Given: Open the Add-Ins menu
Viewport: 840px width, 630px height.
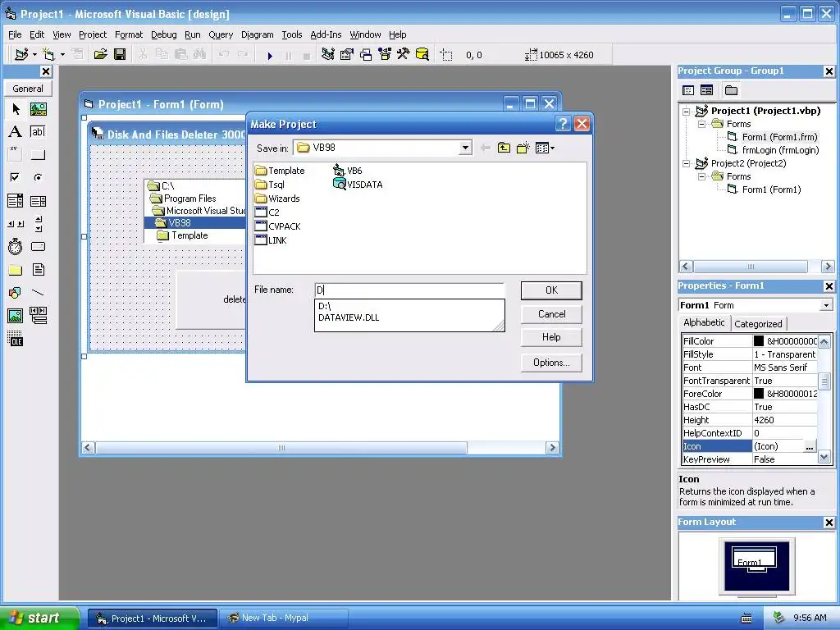Looking at the screenshot, I should pos(326,34).
